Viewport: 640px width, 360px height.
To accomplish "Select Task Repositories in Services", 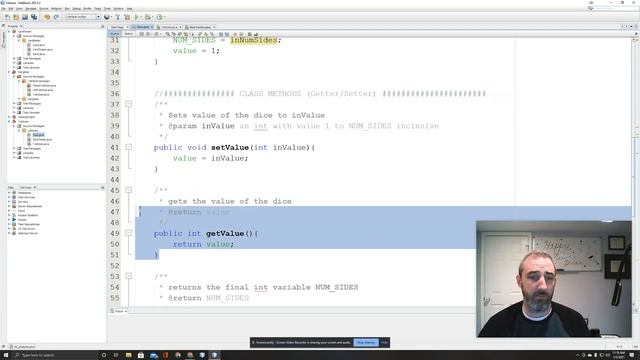I will pyautogui.click(x=29, y=224).
